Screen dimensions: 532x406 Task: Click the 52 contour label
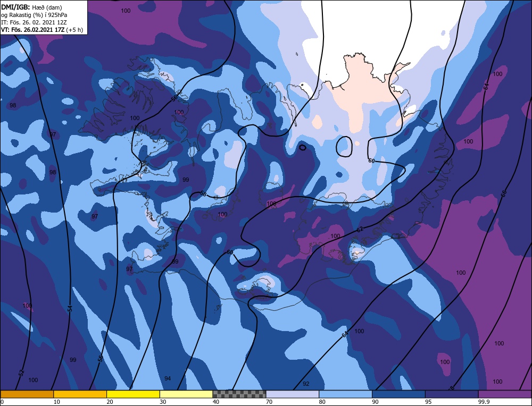22,373
